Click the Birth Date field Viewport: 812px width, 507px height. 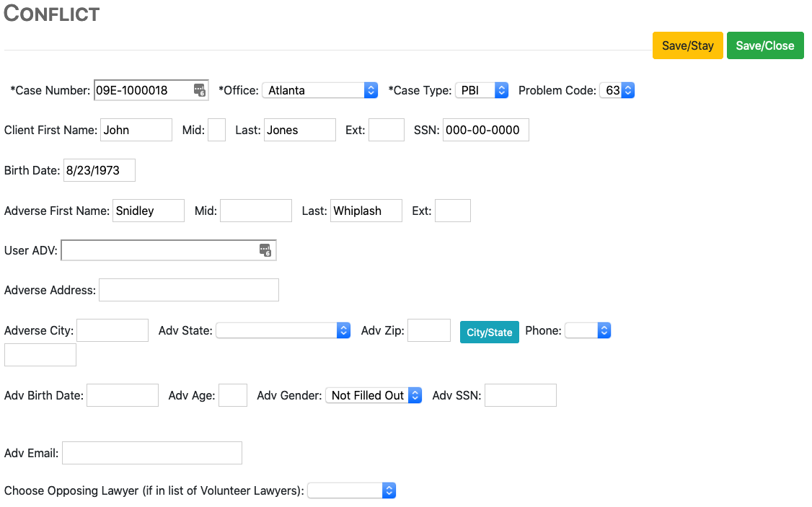coord(100,170)
